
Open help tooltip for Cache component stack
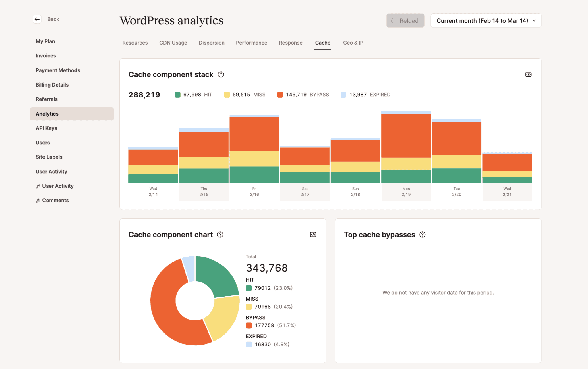221,74
